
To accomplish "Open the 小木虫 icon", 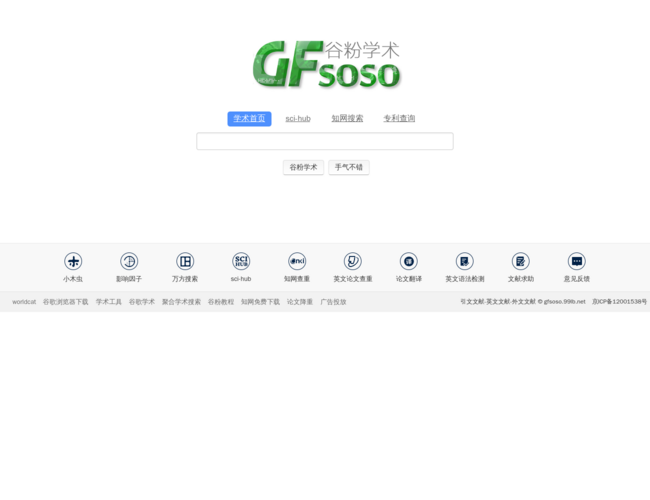I will [73, 261].
